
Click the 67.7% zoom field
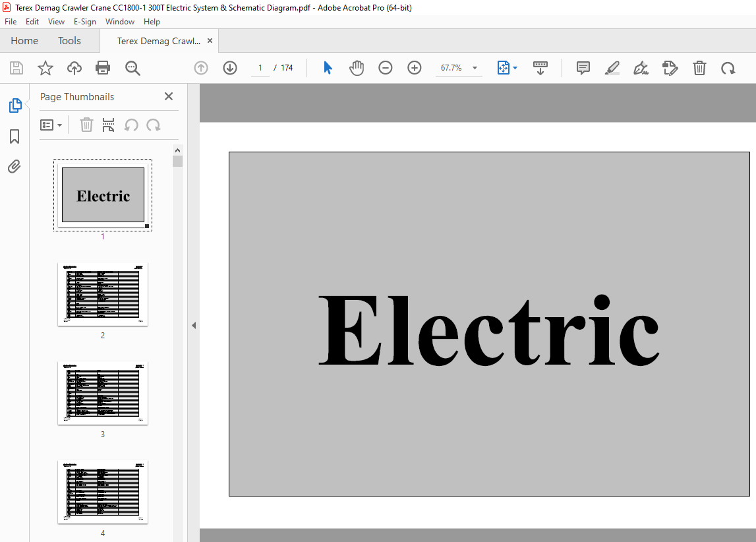point(451,68)
